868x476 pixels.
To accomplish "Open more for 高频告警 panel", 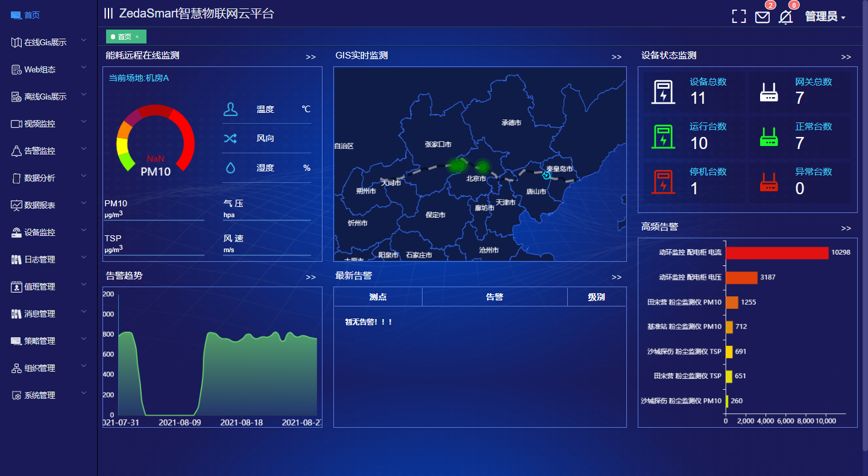I will (x=846, y=228).
